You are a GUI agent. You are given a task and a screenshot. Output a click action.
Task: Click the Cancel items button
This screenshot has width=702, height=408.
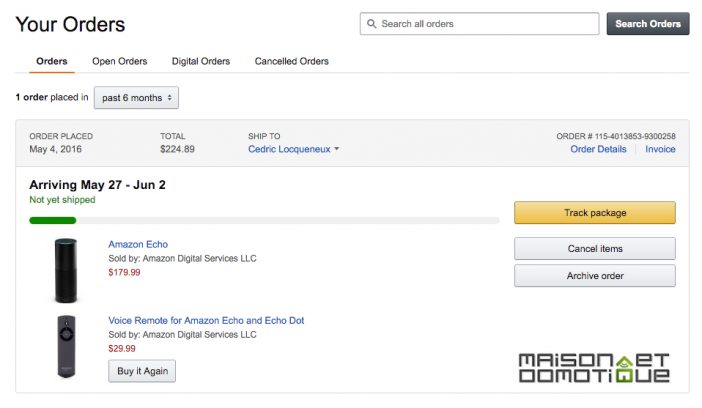(x=595, y=249)
